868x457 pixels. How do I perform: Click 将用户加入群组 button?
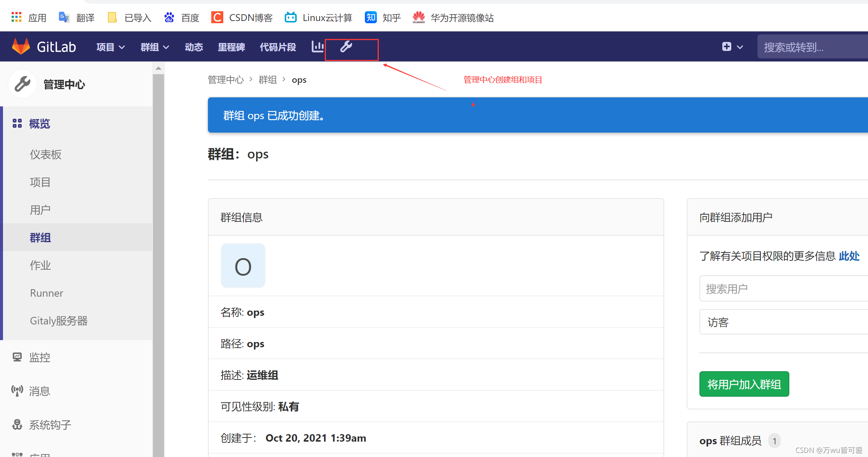coord(744,384)
